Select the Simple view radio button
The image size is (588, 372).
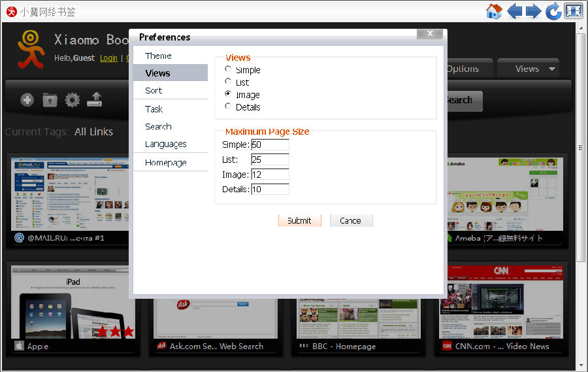[228, 69]
